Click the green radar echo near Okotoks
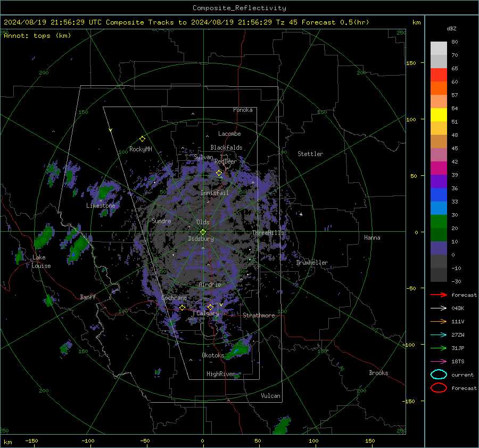Viewport: 479px width, 448px height. coord(239,349)
